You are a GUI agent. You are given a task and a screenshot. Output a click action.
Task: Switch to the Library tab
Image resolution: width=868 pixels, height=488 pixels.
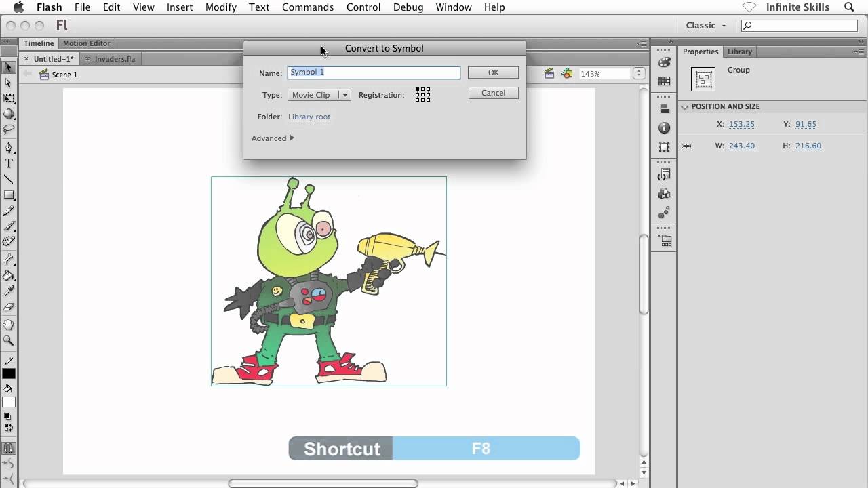pyautogui.click(x=739, y=52)
